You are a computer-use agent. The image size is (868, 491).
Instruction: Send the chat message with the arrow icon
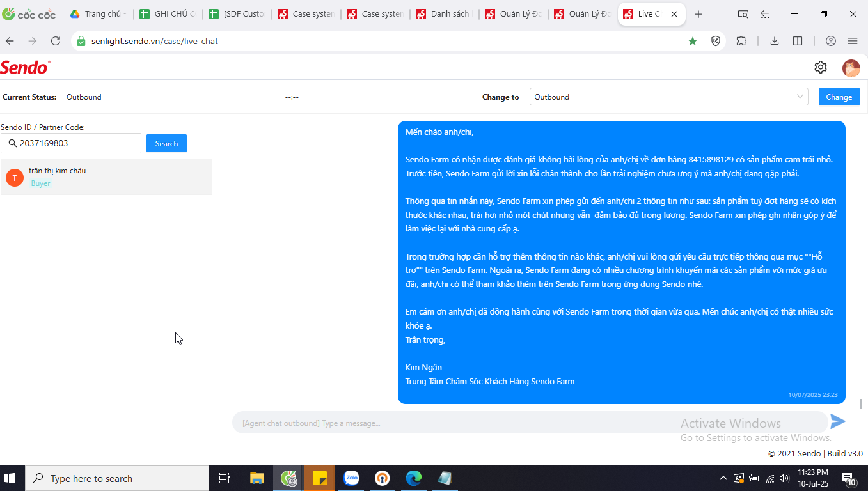(x=837, y=421)
